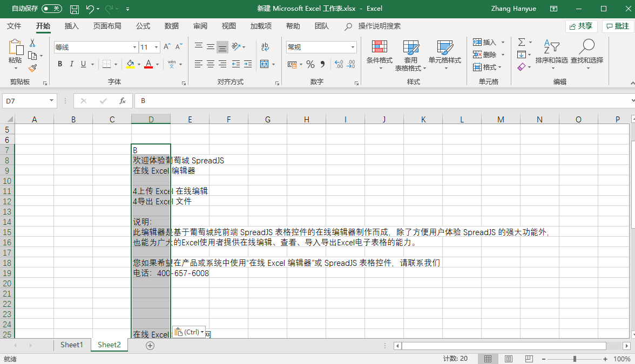
Task: Open the font size dropdown
Action: [x=157, y=47]
